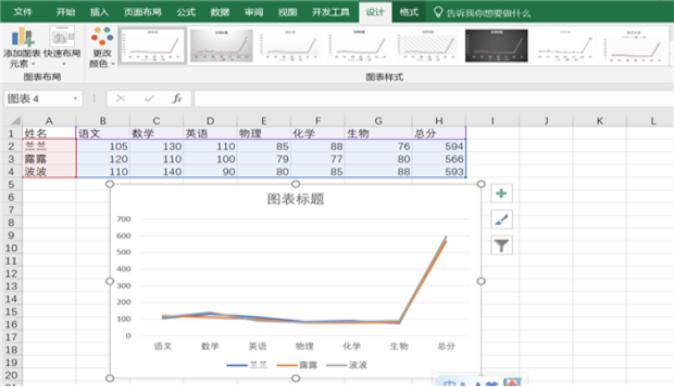674x387 pixels.
Task: Select the 设计 chart design tab
Action: [375, 12]
